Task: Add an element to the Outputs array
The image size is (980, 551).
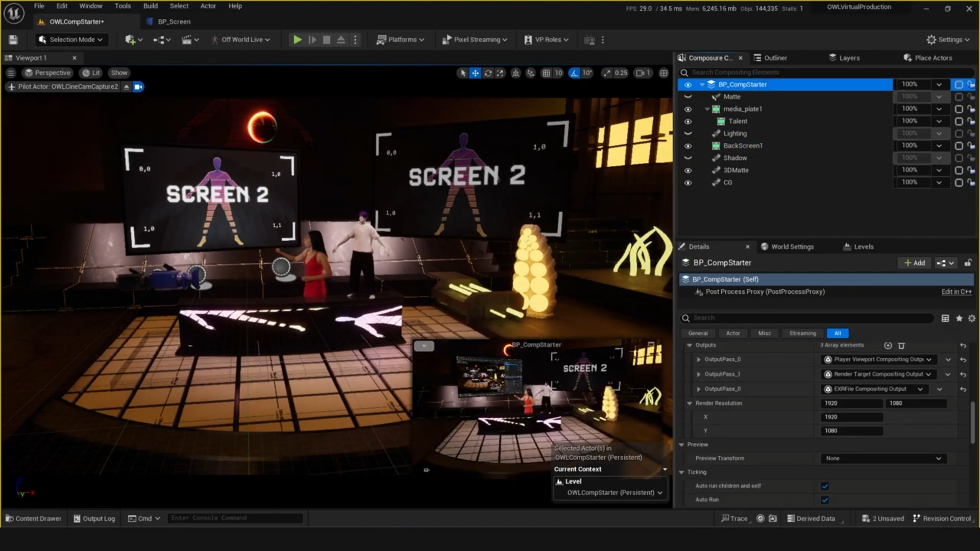Action: point(888,345)
